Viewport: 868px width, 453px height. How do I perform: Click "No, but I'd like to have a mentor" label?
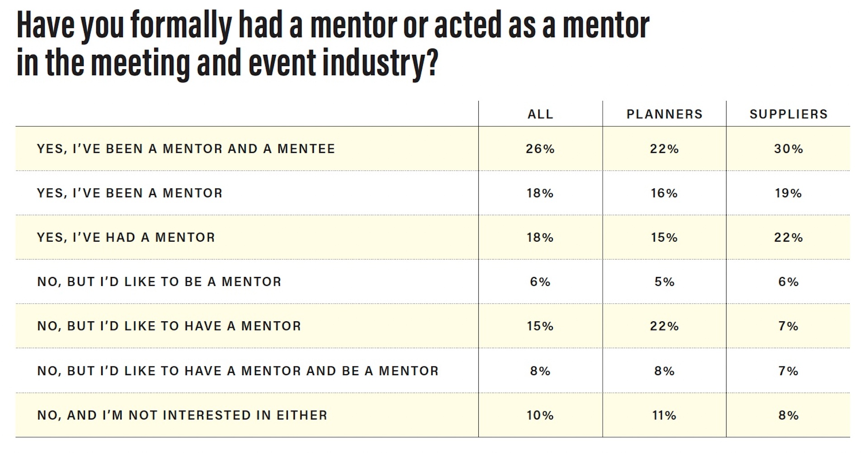pyautogui.click(x=169, y=326)
